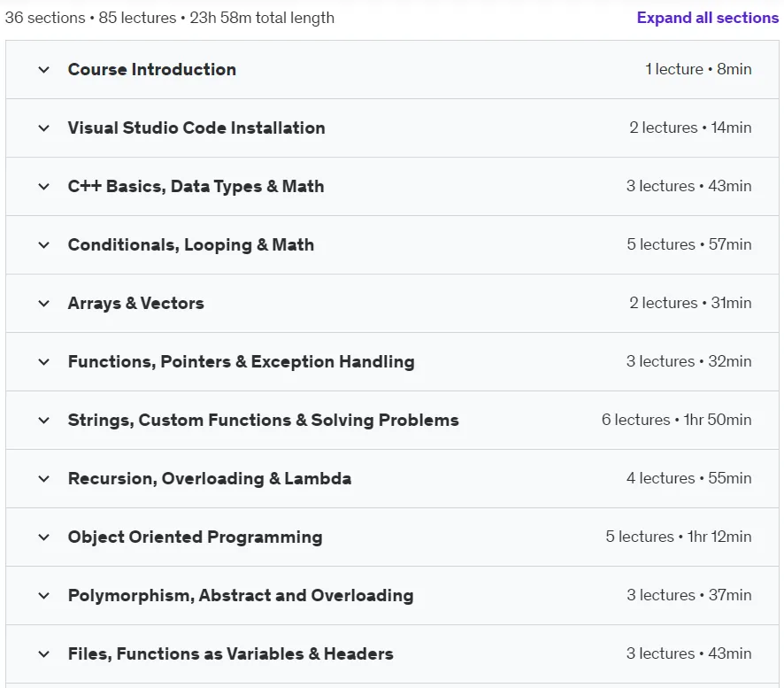This screenshot has width=784, height=688.
Task: Open Object Oriented Programming section title
Action: [195, 537]
